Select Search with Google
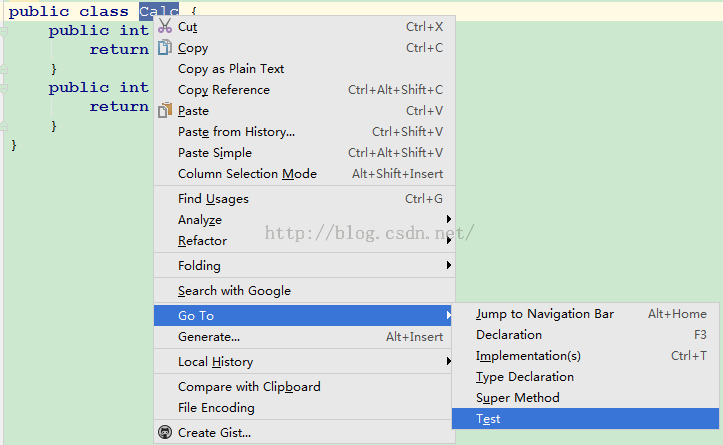723x445 pixels. (x=304, y=291)
